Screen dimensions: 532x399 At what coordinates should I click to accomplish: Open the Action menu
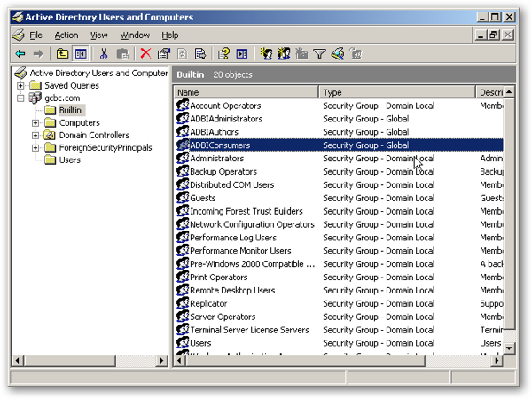coord(66,35)
